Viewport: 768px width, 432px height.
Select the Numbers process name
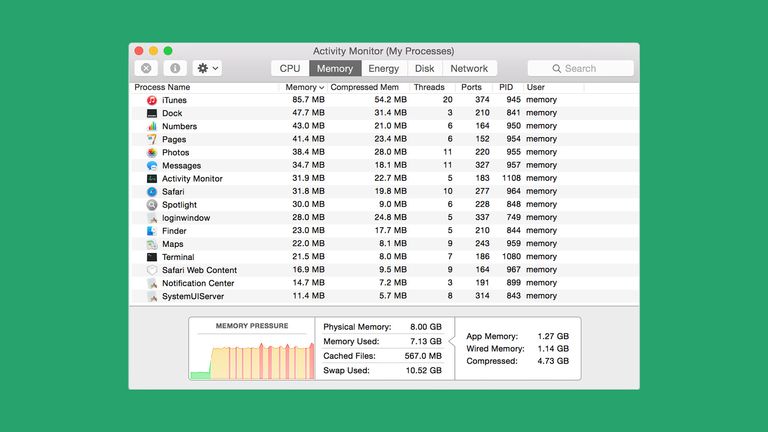[179, 126]
